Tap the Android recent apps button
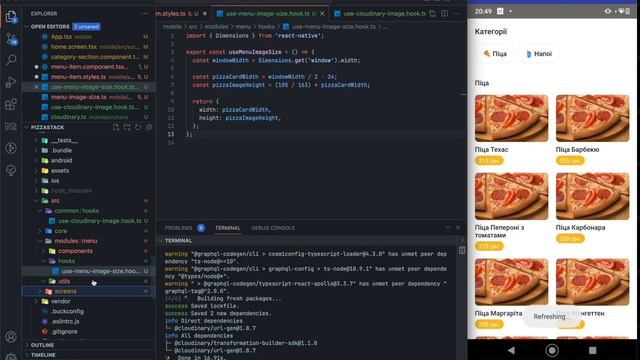640x360 pixels. click(592, 350)
